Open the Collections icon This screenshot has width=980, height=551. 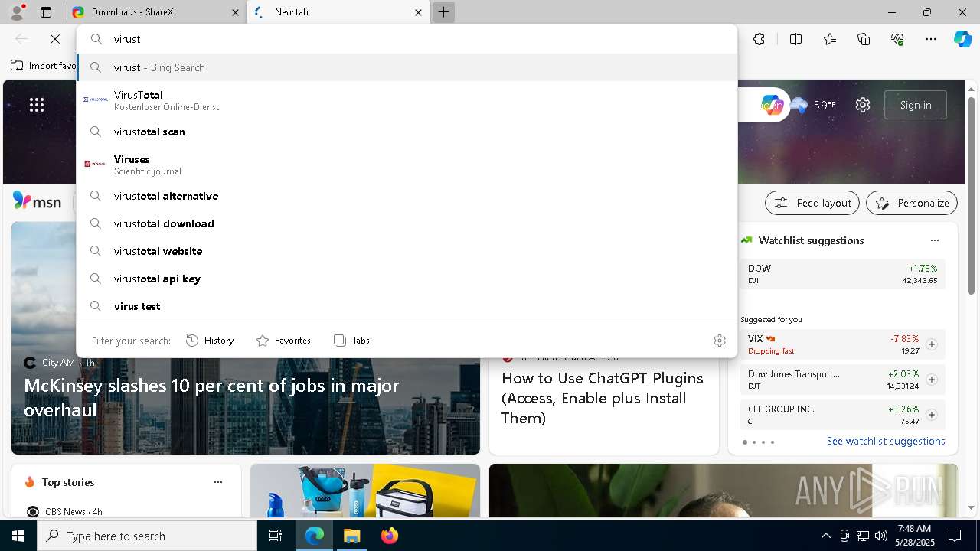[864, 39]
